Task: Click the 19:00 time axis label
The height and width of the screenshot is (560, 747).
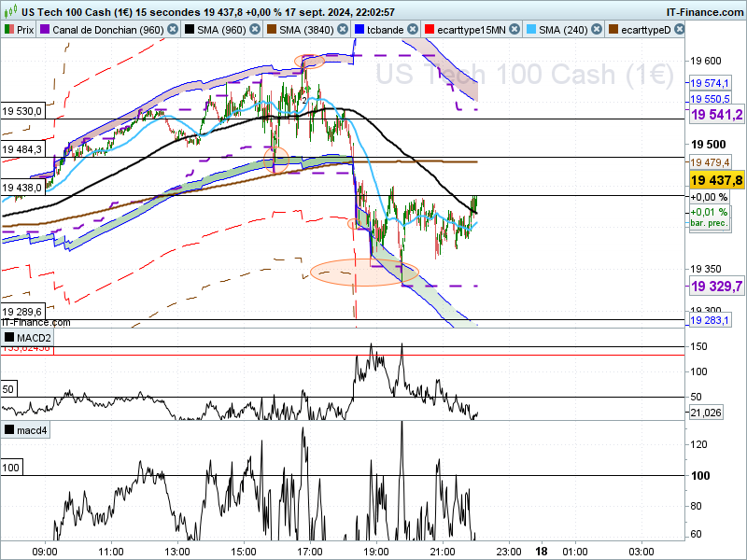Action: 376,552
